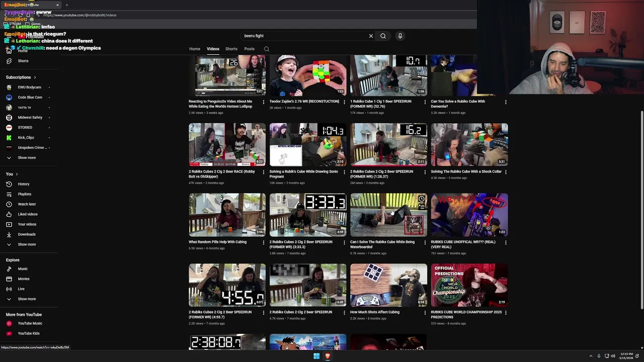The image size is (644, 362).
Task: Open channel search magnifier icon beside Posts
Action: 267,49
